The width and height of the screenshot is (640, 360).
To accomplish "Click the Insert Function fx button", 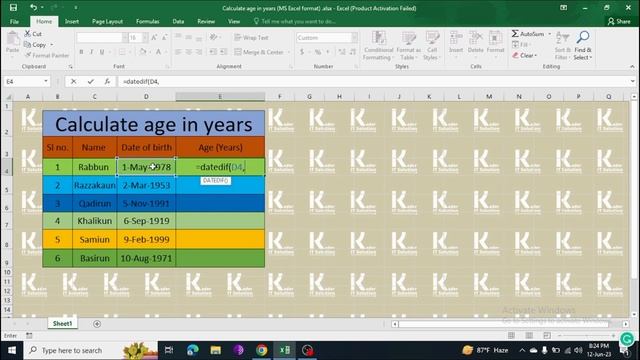I will (107, 82).
